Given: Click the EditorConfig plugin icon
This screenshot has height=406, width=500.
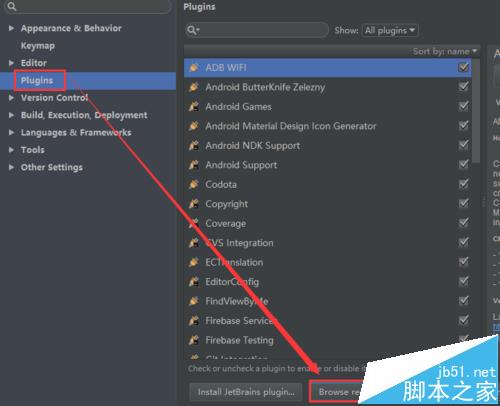Looking at the screenshot, I should click(x=194, y=282).
